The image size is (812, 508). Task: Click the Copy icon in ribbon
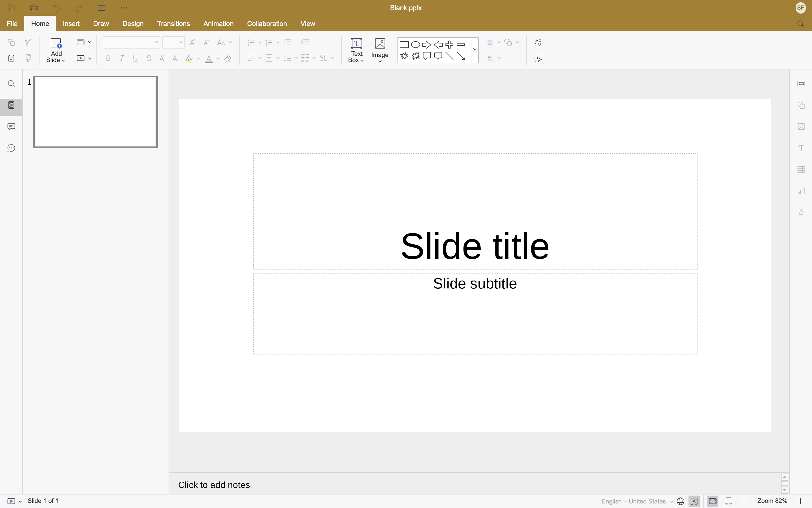(11, 42)
